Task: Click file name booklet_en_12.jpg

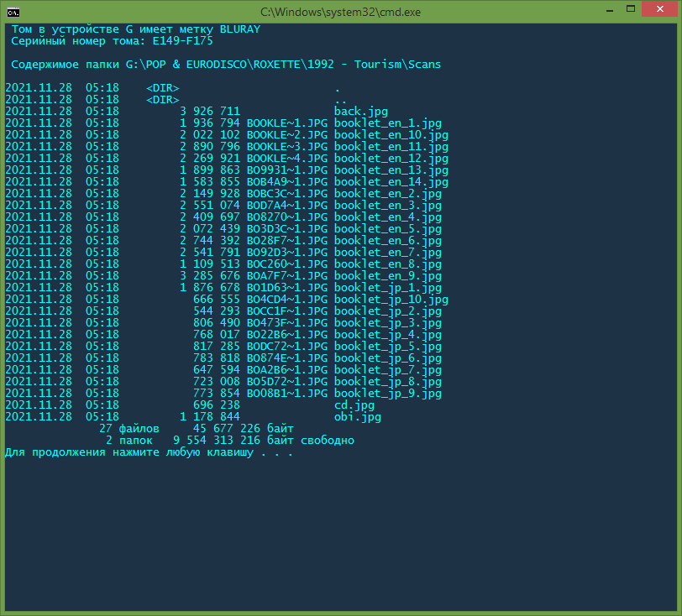Action: (x=391, y=159)
